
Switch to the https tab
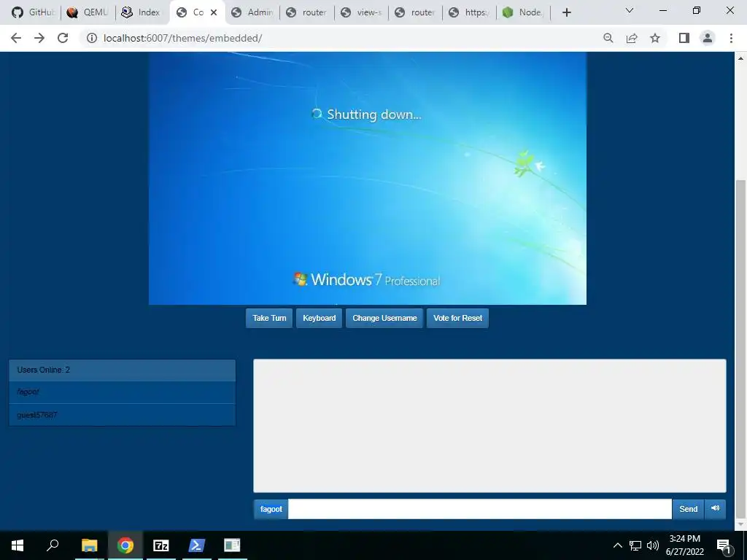pos(470,12)
